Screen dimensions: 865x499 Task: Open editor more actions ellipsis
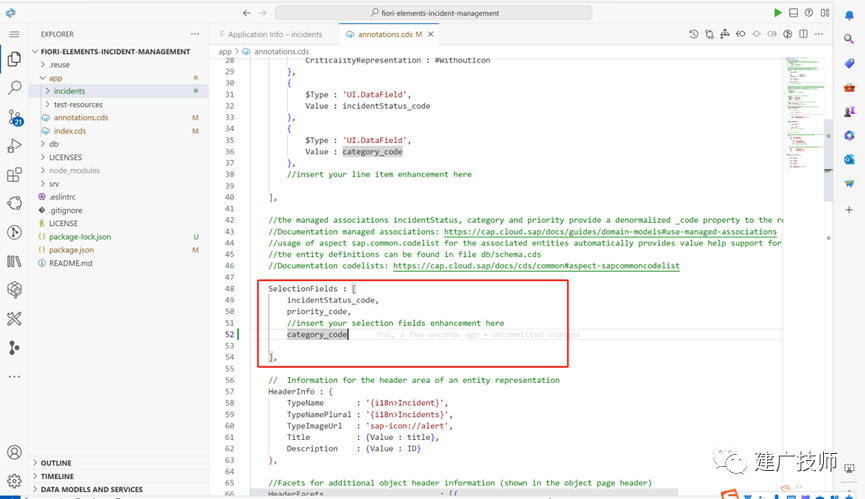(x=819, y=34)
